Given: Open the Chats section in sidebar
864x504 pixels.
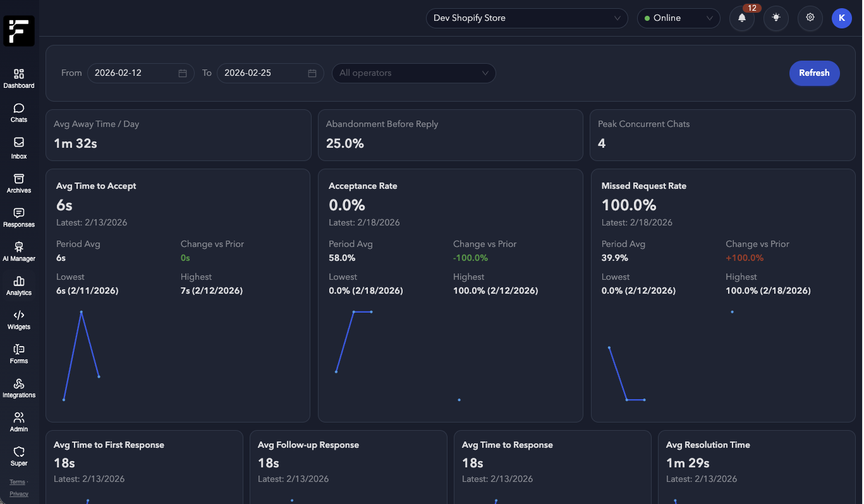Looking at the screenshot, I should pos(18,113).
